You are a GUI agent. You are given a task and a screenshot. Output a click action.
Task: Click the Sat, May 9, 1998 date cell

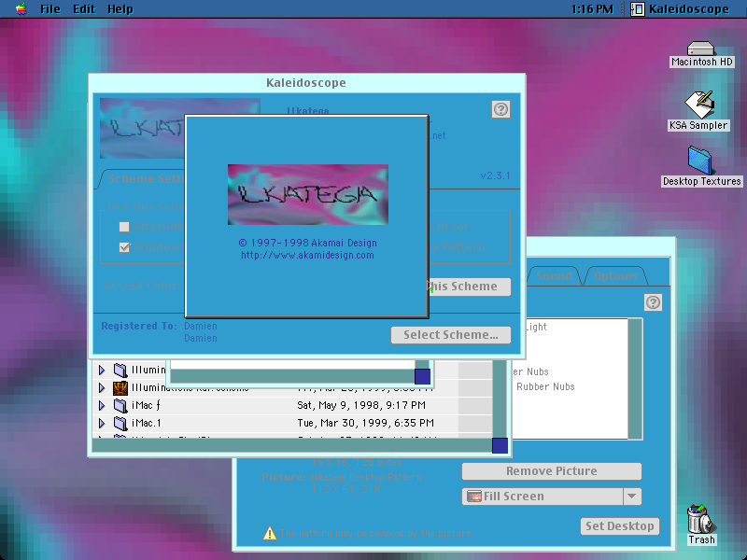coord(361,405)
